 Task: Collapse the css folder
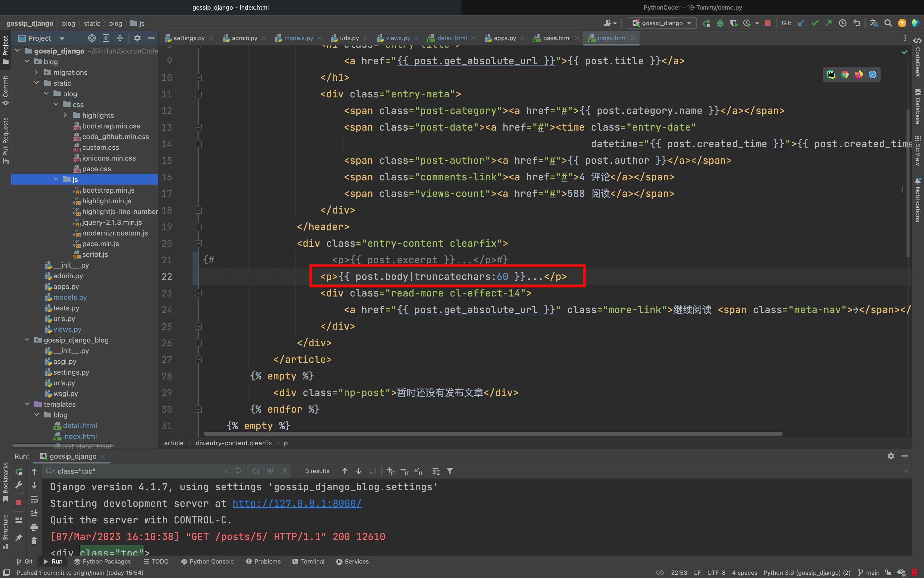(56, 104)
